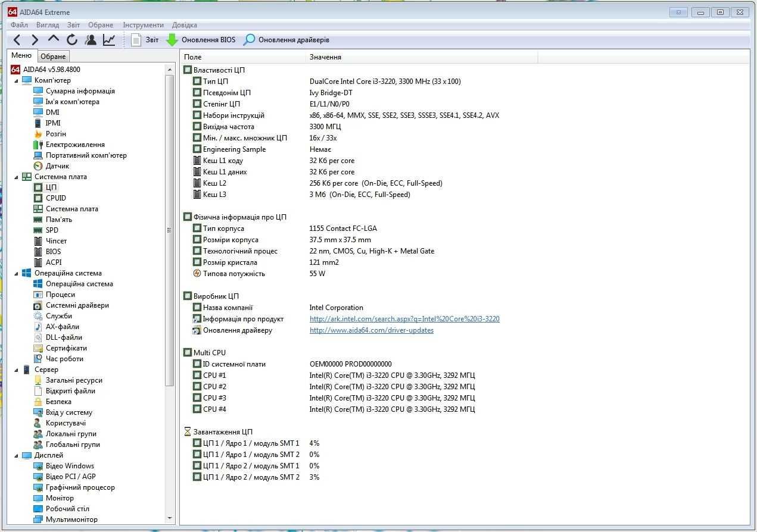The width and height of the screenshot is (757, 532).
Task: Open the Інструменти menu
Action: tap(143, 25)
